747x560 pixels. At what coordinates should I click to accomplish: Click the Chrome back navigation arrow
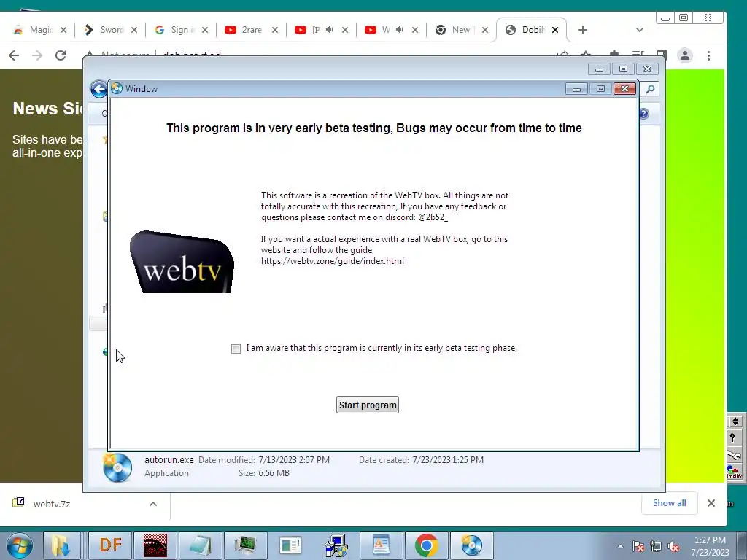[x=14, y=55]
